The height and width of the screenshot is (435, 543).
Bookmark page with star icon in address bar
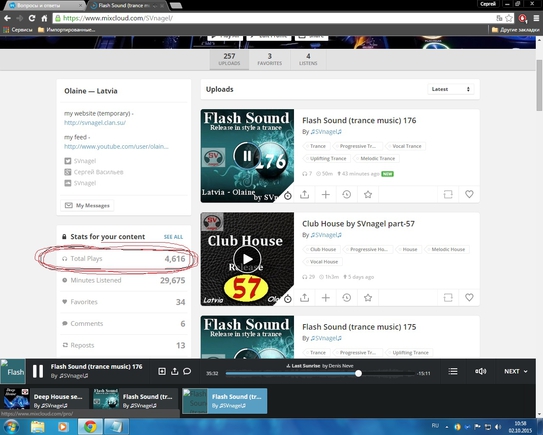click(509, 18)
